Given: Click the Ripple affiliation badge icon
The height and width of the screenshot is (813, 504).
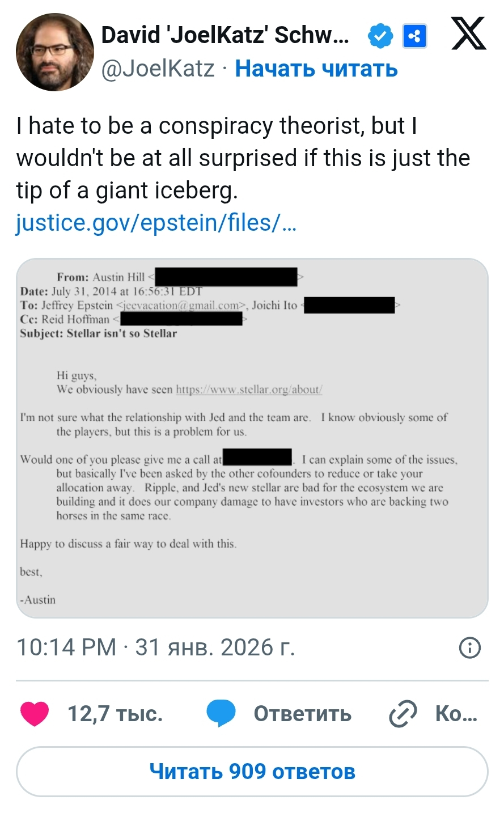Looking at the screenshot, I should click(x=414, y=37).
